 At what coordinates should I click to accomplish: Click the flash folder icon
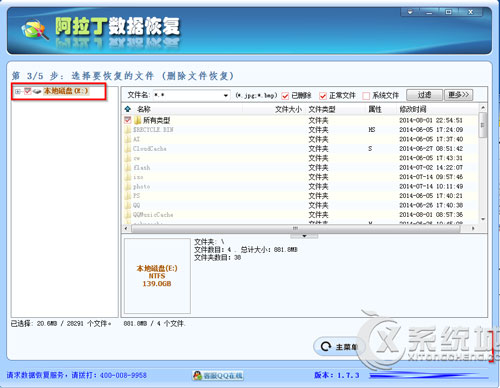128,168
